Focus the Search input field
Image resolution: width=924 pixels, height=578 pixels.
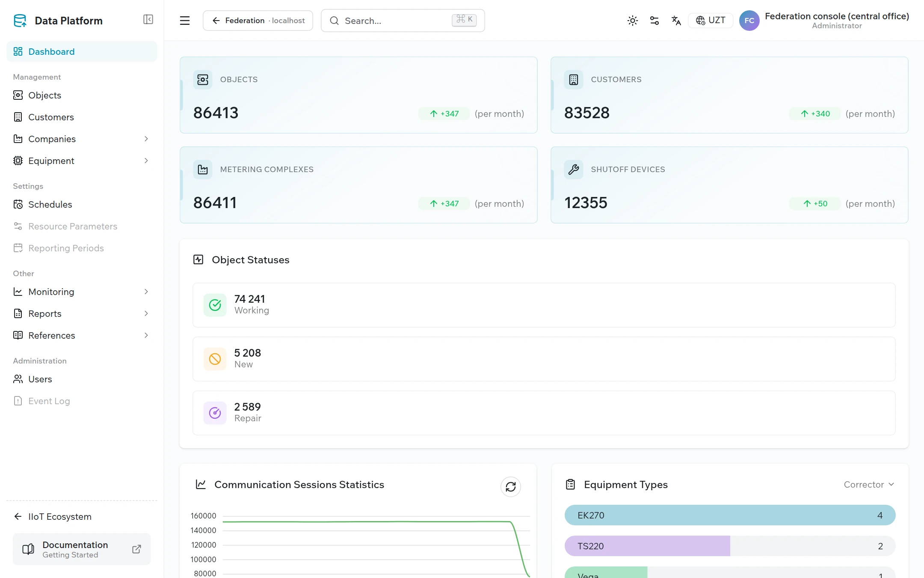(403, 21)
